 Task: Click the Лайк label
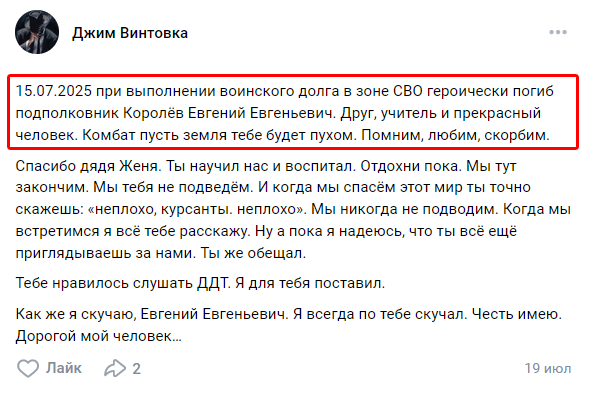pyautogui.click(x=64, y=368)
